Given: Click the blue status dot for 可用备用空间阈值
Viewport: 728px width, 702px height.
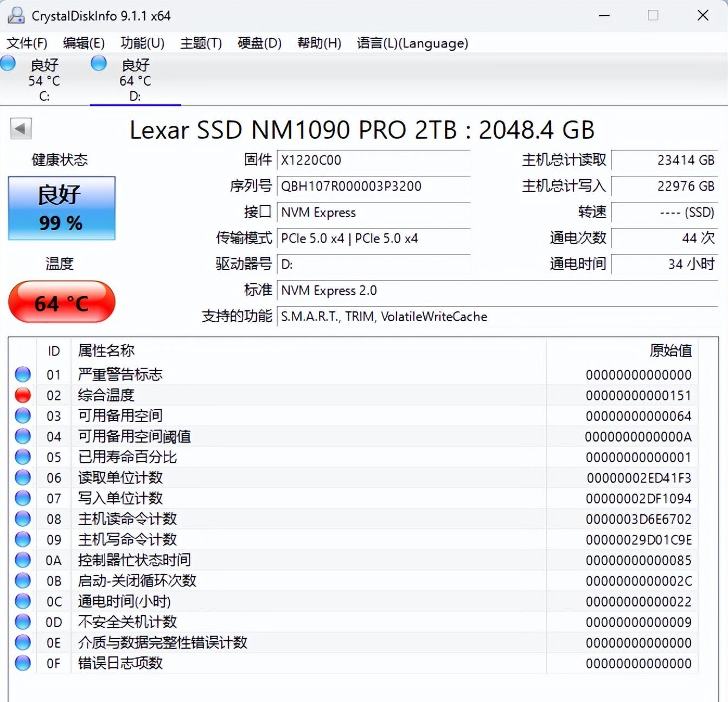Looking at the screenshot, I should click(23, 436).
